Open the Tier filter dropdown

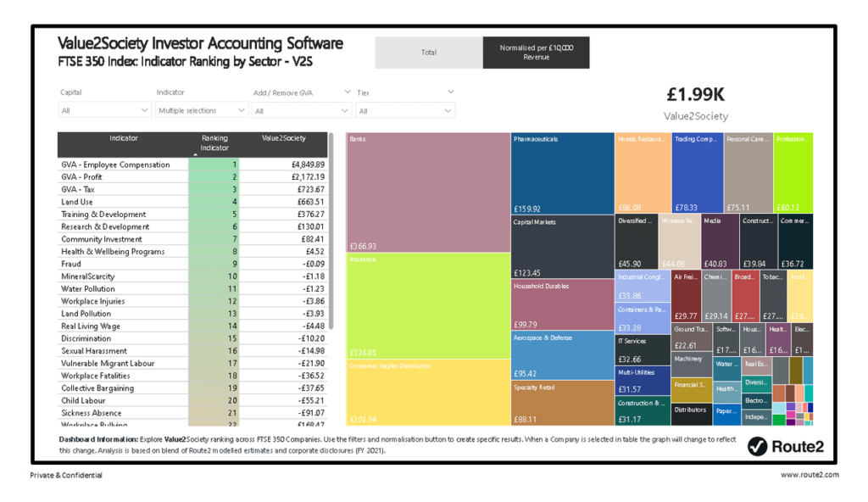[x=405, y=111]
